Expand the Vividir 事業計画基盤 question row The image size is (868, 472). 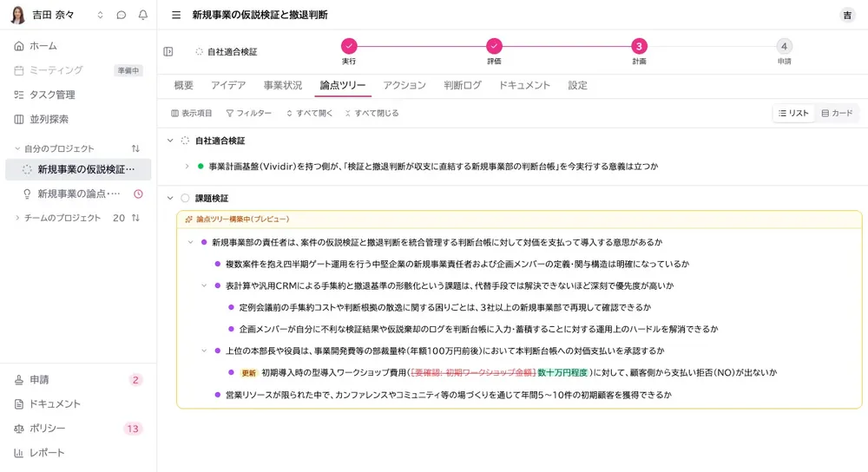(187, 166)
